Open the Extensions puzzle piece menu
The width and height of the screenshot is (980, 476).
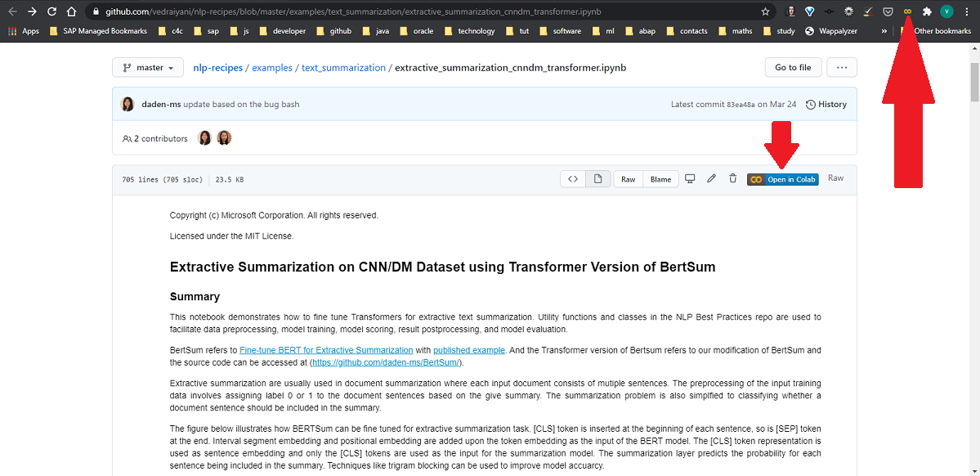pos(927,11)
